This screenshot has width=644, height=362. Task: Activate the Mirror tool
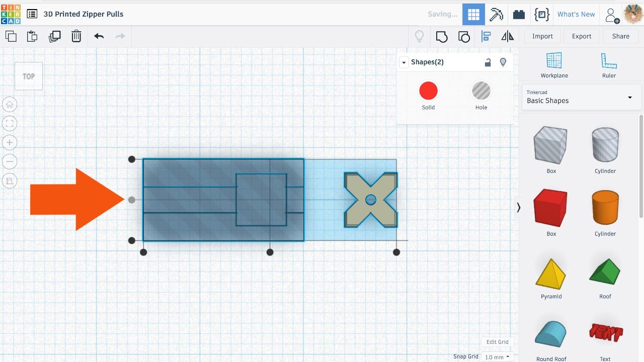(x=508, y=36)
